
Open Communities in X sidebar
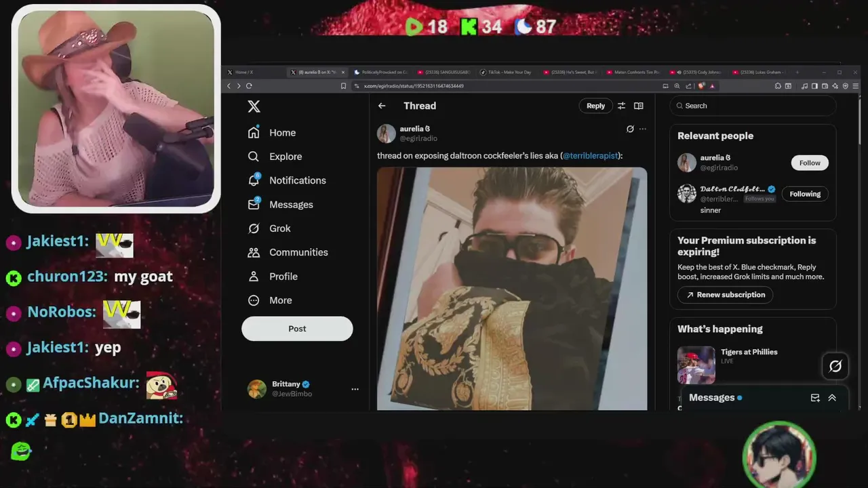pyautogui.click(x=288, y=252)
